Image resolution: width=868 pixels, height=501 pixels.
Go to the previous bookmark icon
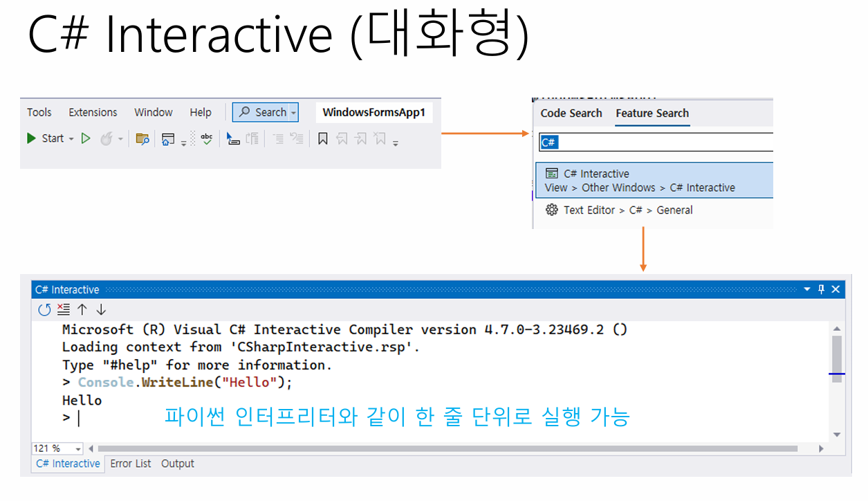[x=342, y=139]
